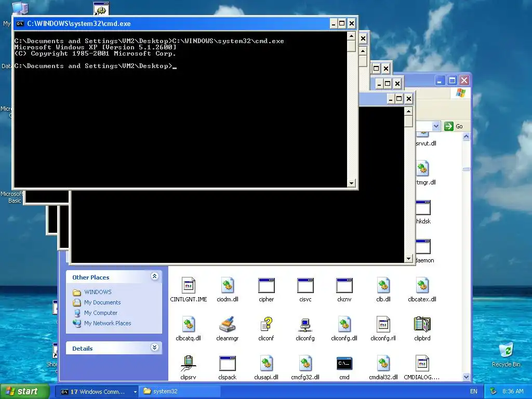Screen dimensions: 532x399
Task: Select the cliconfg.dll file icon
Action: 344,325
